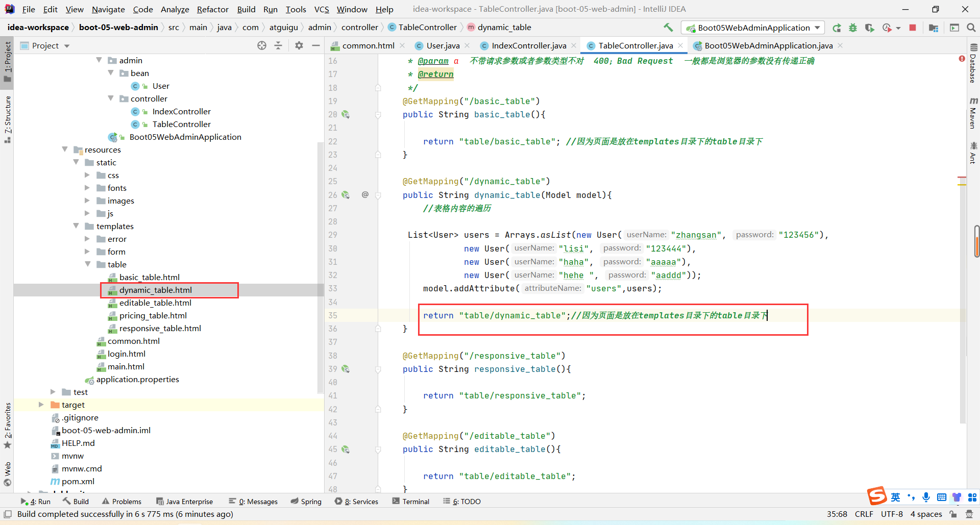This screenshot has width=980, height=525.
Task: Open responsive_table.html in project tree
Action: tap(160, 328)
